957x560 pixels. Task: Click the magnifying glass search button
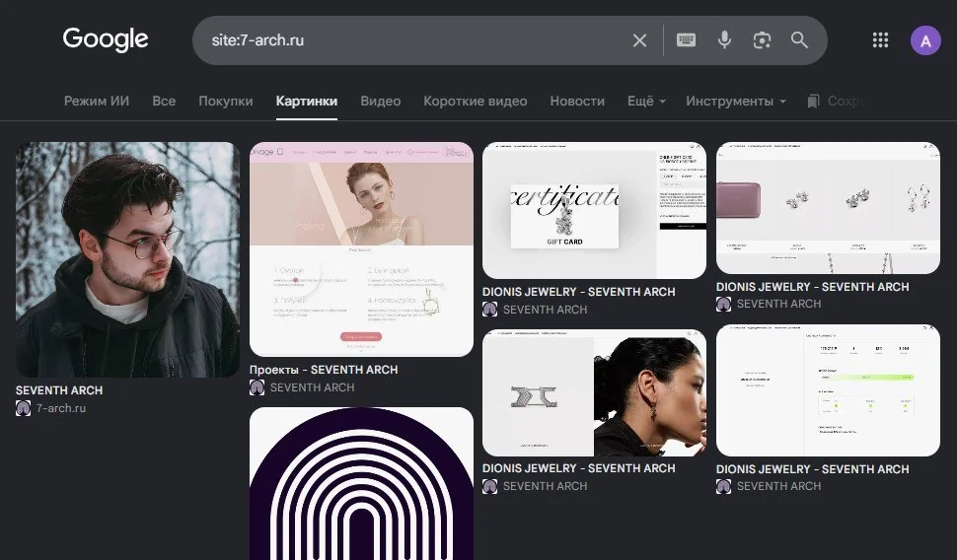coord(799,40)
